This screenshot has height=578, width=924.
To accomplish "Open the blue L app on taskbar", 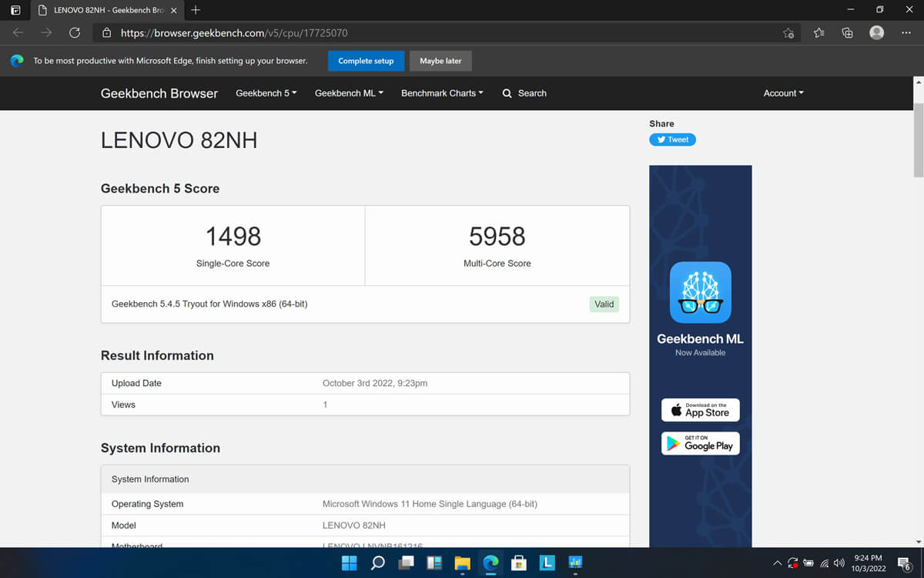I will coord(547,563).
